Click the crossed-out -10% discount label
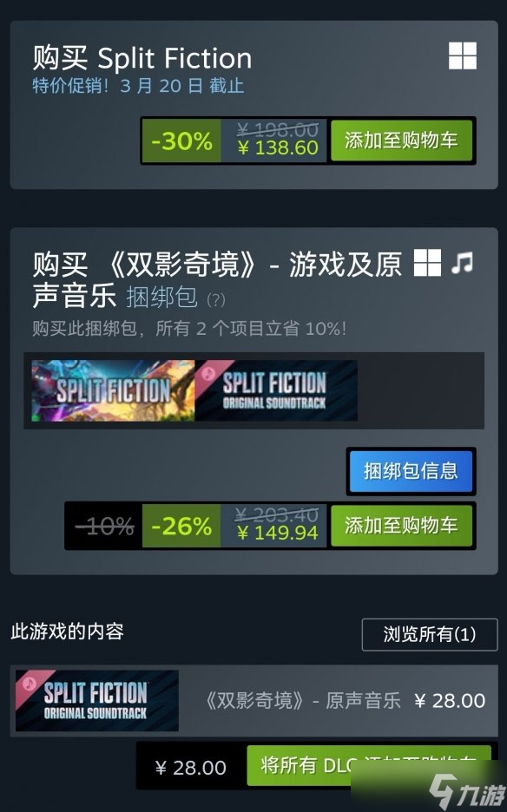 [x=105, y=526]
